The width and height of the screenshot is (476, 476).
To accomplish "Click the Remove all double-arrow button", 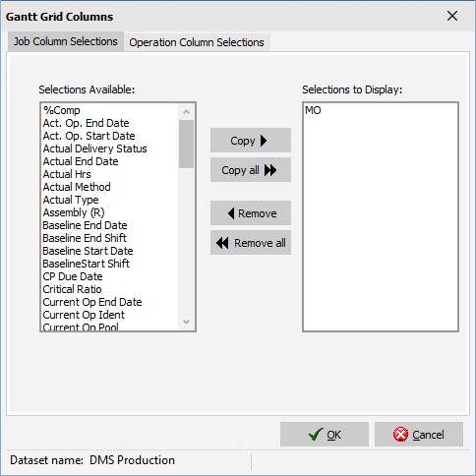I will point(251,243).
